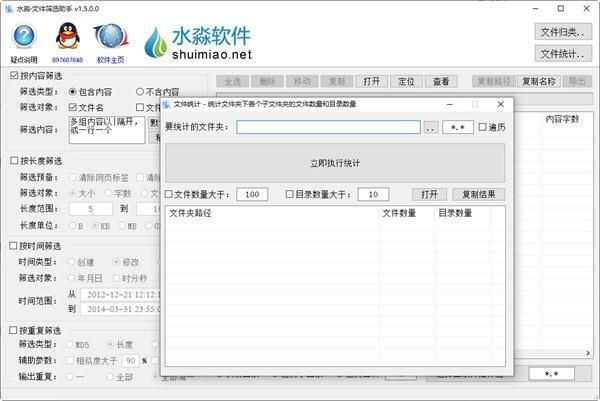Image resolution: width=600 pixels, height=401 pixels.
Task: Enable the 遍历 checkbox
Action: [483, 127]
